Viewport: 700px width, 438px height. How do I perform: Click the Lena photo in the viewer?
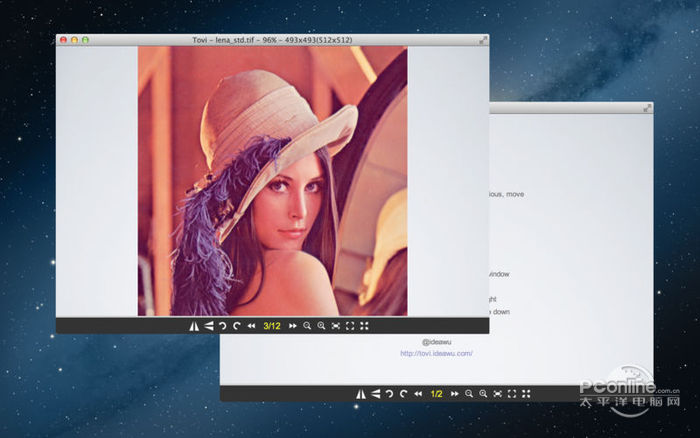[x=272, y=180]
